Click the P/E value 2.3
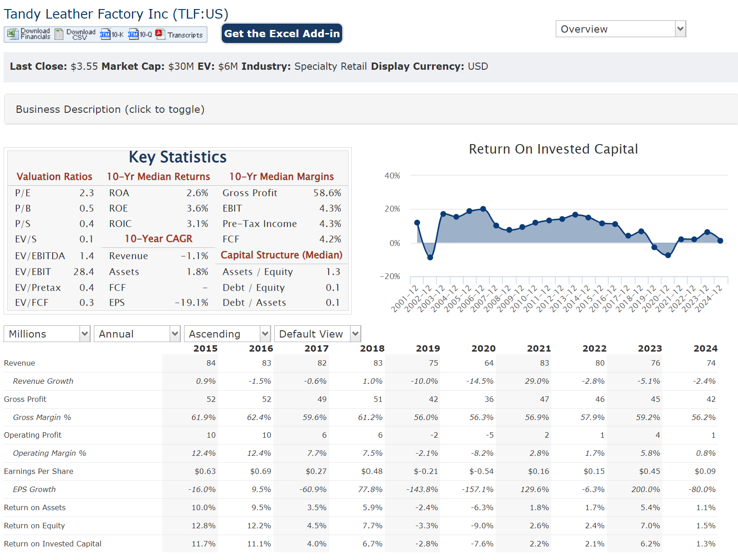Screen dimensions: 738x560 click(x=87, y=193)
